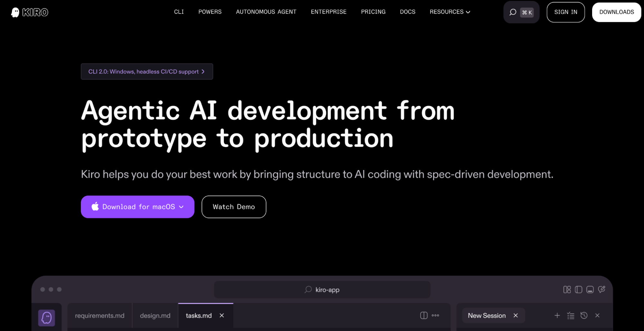The height and width of the screenshot is (331, 644).
Task: Expand the Resources dropdown menu
Action: tap(450, 12)
